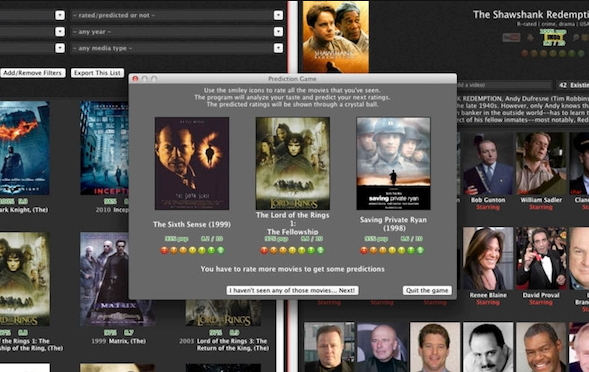This screenshot has height=372, width=589.
Task: Rate The Sixth Sense with red angry smiley
Action: (164, 250)
